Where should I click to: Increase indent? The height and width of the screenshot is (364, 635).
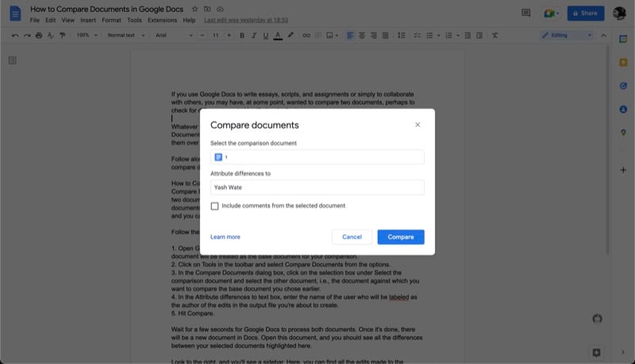tap(479, 35)
